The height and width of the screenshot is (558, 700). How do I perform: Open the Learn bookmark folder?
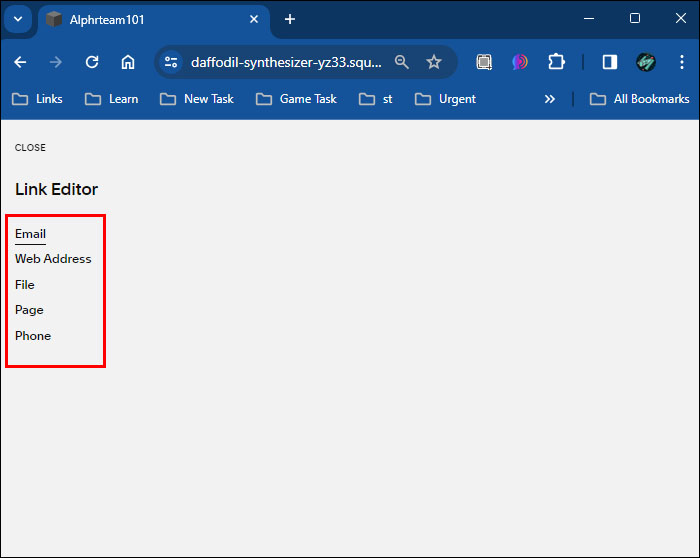click(111, 99)
